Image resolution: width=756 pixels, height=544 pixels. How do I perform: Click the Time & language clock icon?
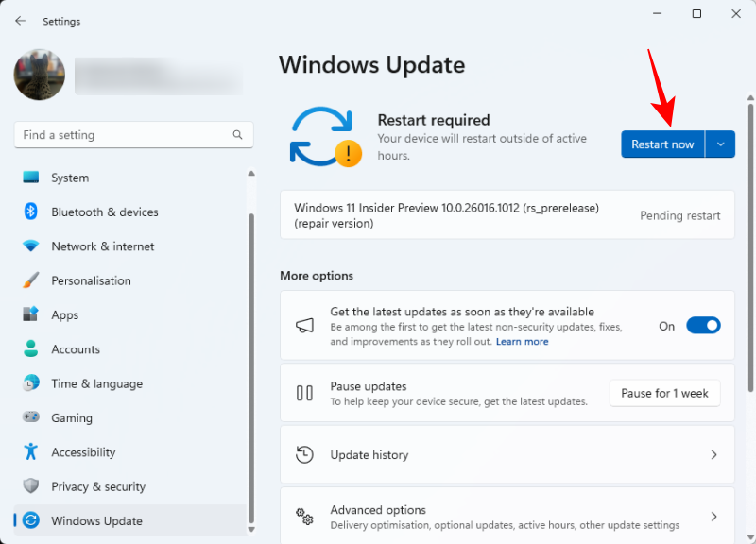click(31, 383)
